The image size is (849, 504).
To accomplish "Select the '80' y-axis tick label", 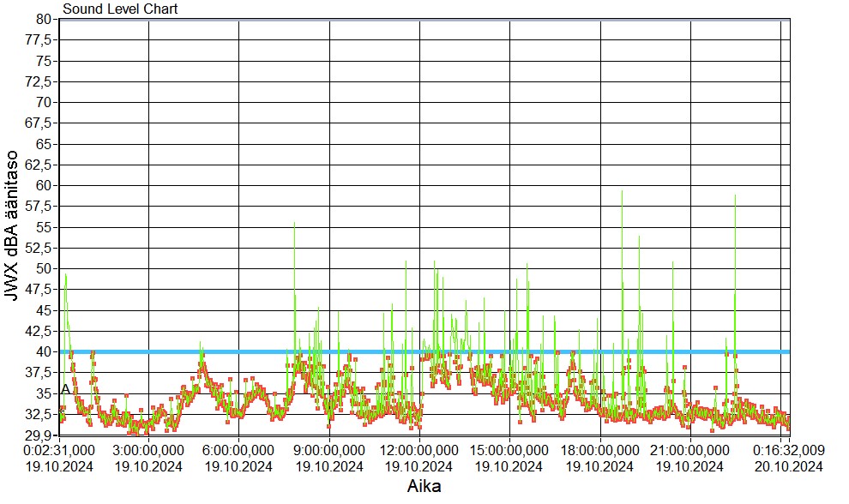I will (44, 20).
